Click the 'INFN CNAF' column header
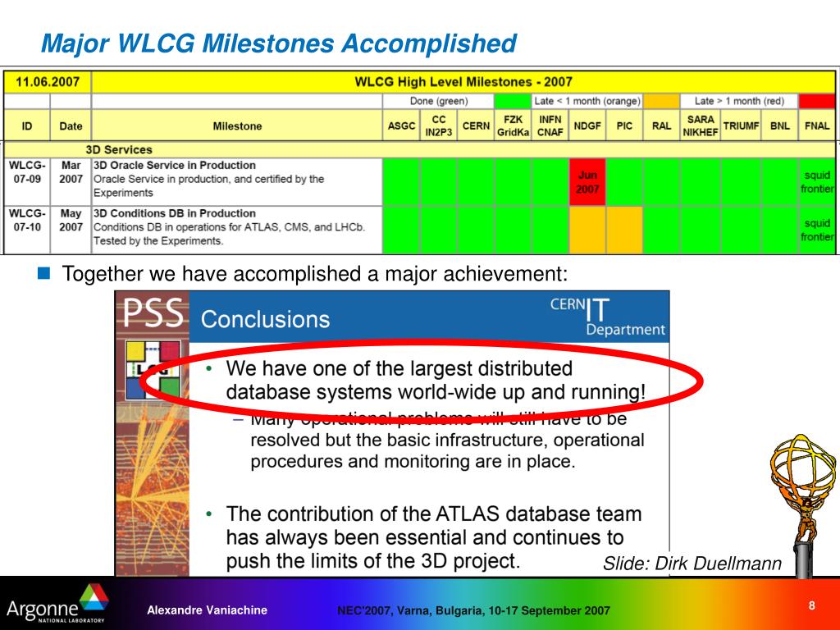Viewport: 840px width, 630px height. click(550, 126)
